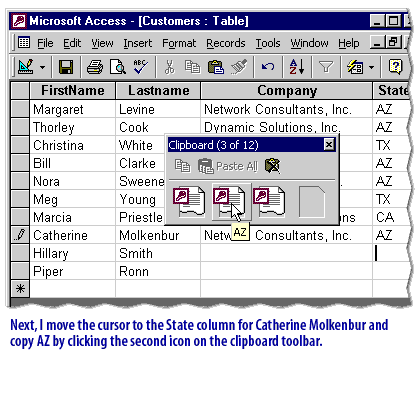The image size is (420, 420).
Task: Click the Margaret cell
Action: [x=73, y=109]
